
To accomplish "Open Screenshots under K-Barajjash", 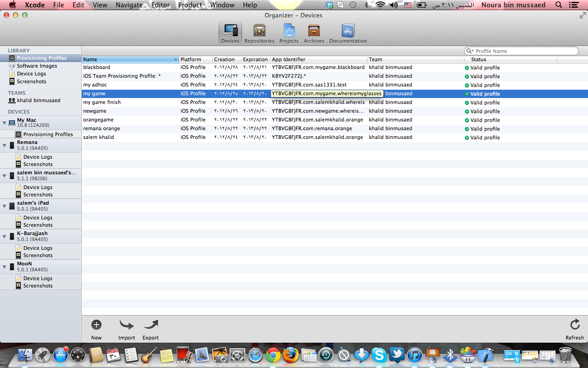I will (38, 255).
